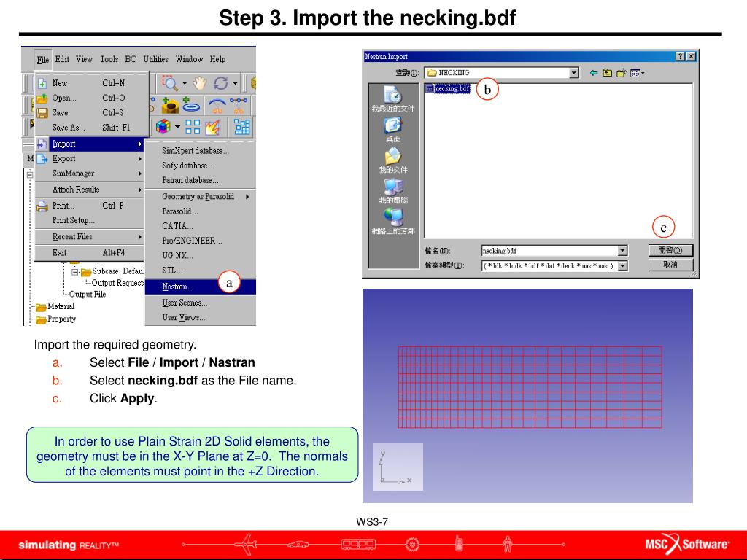Select STL... import option
This screenshot has height=560, width=747.
click(x=201, y=270)
